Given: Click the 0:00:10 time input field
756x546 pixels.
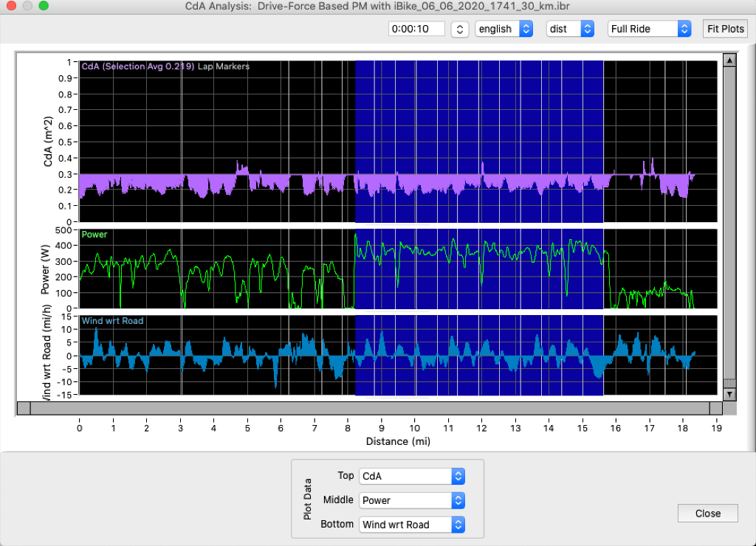Looking at the screenshot, I should (416, 29).
